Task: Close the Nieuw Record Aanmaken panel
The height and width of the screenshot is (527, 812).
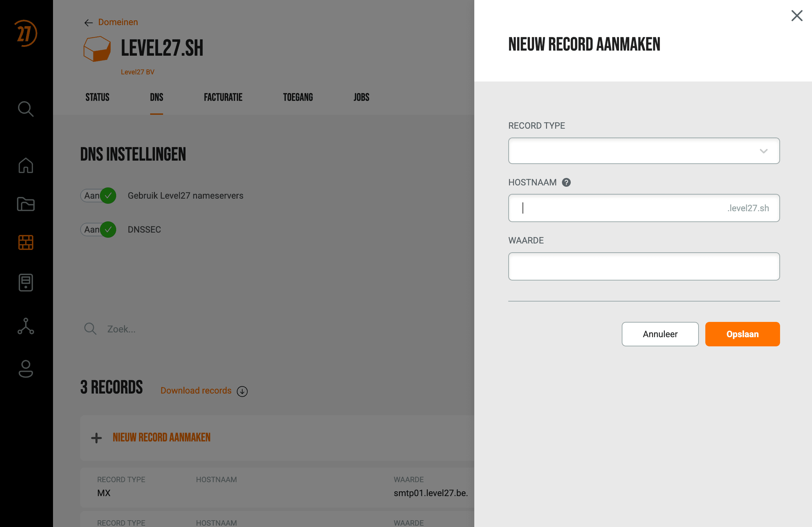Action: click(797, 15)
